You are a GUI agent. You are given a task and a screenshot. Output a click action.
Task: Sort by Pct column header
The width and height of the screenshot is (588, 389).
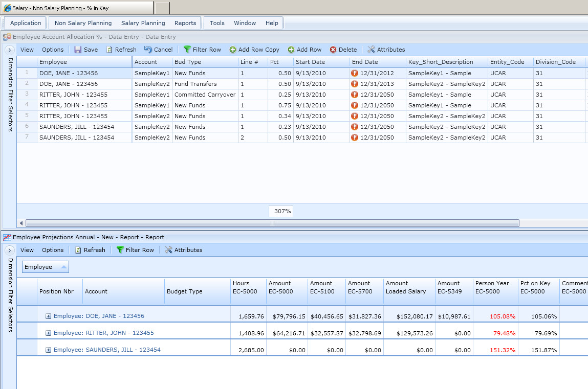tap(280, 62)
